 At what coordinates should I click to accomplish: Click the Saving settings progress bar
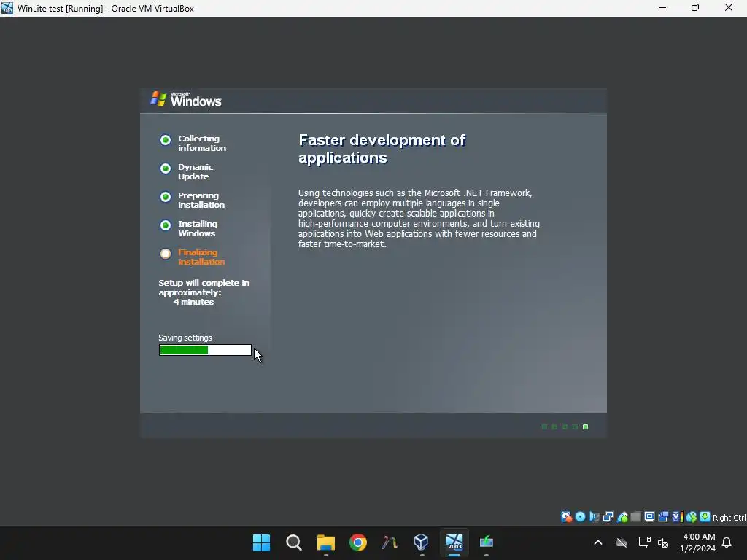pos(205,350)
